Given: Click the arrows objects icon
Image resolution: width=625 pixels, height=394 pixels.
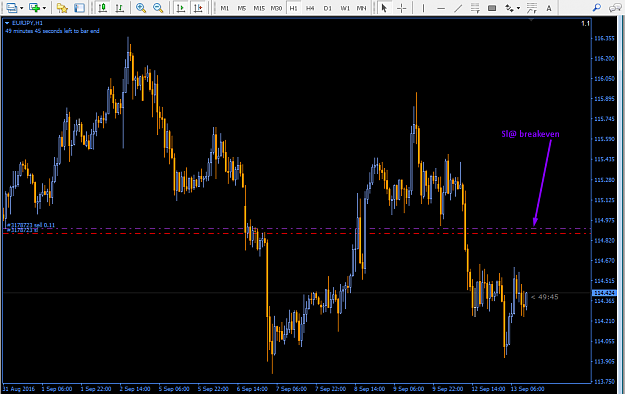Looking at the screenshot, I should (x=509, y=8).
